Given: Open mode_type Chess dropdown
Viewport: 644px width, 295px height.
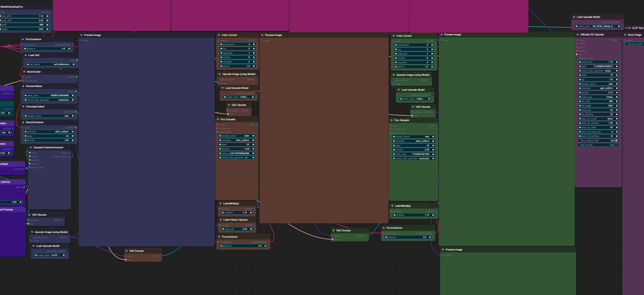Looking at the screenshot, I should 598,97.
